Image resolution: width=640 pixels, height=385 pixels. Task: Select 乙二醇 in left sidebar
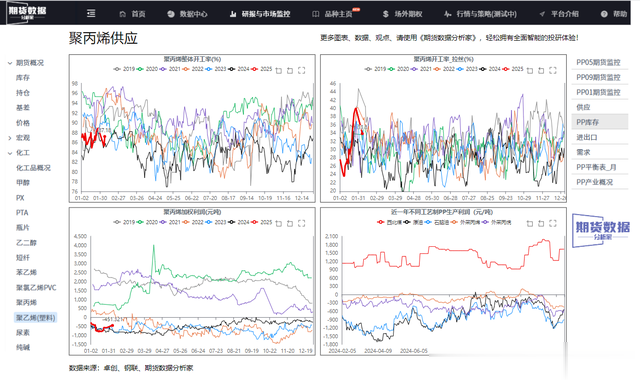[x=27, y=243]
